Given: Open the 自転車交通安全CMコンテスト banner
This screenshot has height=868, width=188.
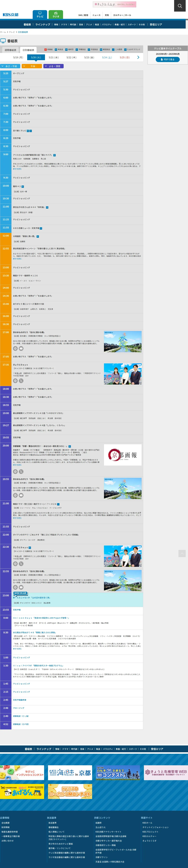Looking at the screenshot, I should [x=118, y=772].
